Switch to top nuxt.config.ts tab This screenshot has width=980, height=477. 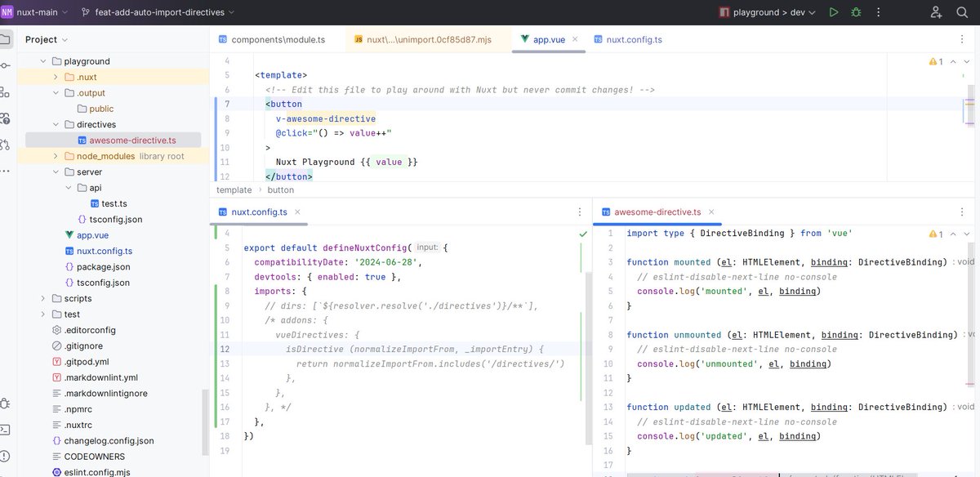click(x=628, y=39)
